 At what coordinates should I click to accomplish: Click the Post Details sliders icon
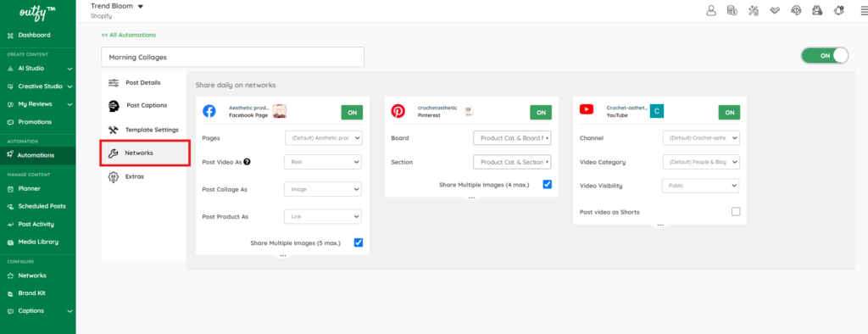pos(114,82)
